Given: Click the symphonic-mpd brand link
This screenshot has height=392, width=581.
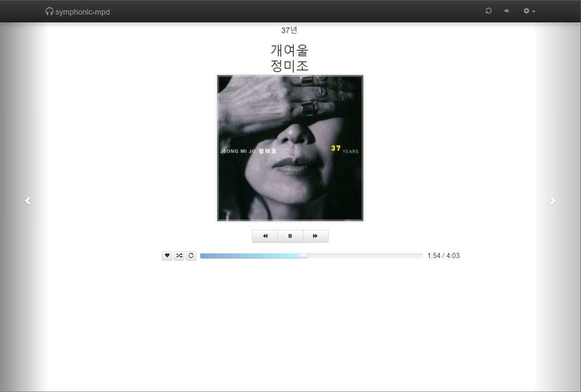Looking at the screenshot, I should click(x=78, y=12).
